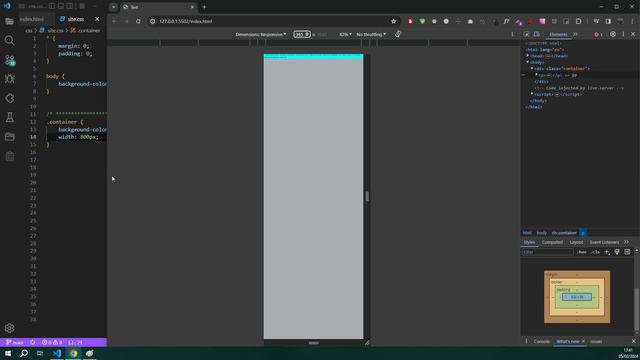The height and width of the screenshot is (360, 640).
Task: Select body in element breadcrumb
Action: pos(541,233)
